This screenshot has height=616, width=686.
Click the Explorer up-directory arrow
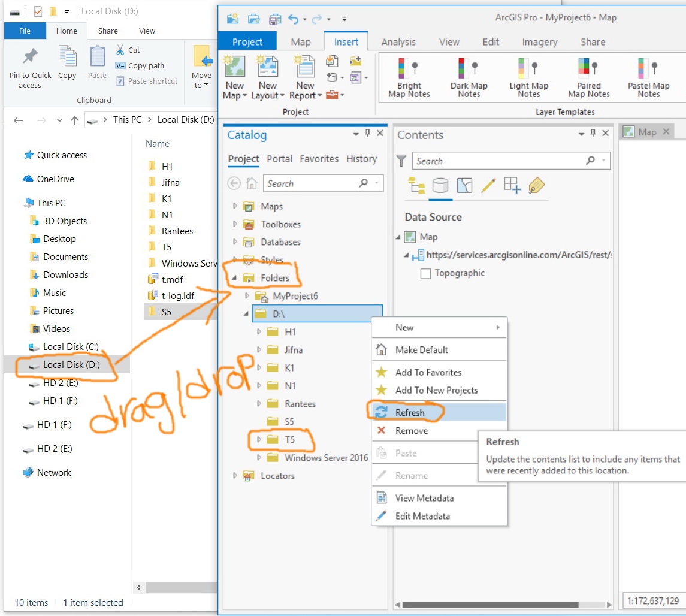click(75, 120)
